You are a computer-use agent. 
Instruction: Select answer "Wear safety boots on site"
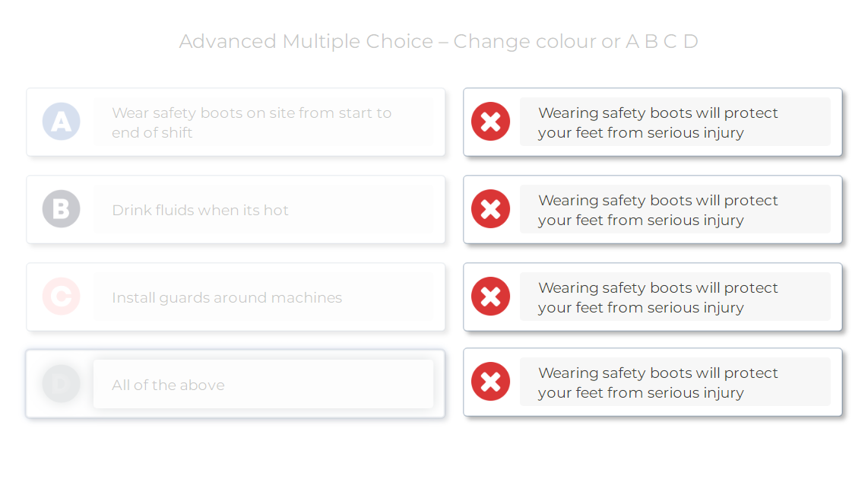click(x=252, y=113)
